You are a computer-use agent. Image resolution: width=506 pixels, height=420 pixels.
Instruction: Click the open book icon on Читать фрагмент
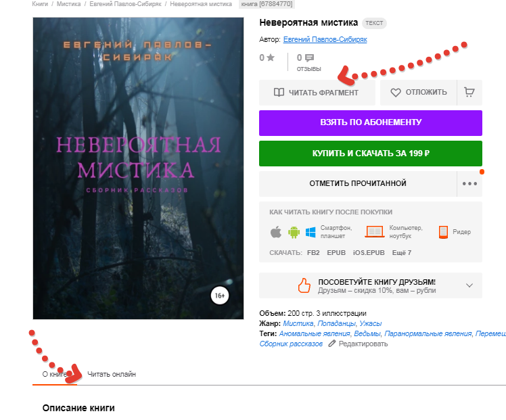(x=279, y=93)
